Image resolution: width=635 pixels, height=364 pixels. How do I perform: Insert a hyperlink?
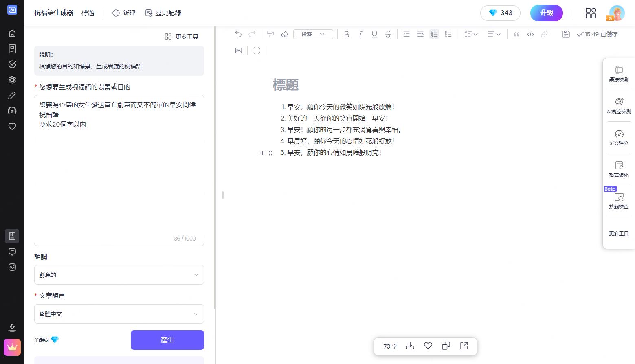tap(544, 34)
